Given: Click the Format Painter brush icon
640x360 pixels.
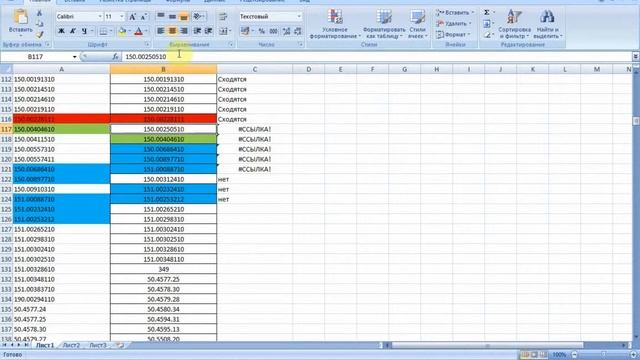Looking at the screenshot, I should point(39,35).
